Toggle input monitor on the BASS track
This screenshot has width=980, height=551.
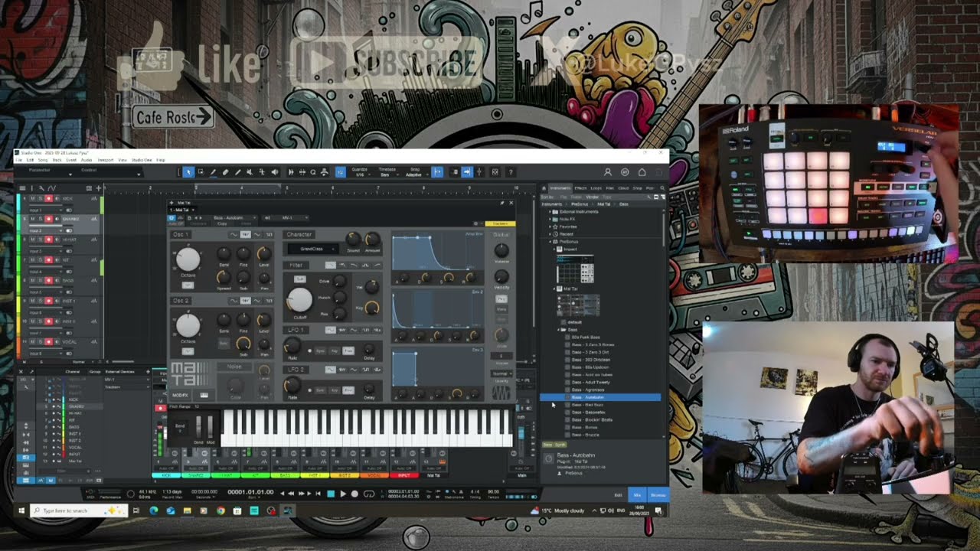tap(57, 281)
